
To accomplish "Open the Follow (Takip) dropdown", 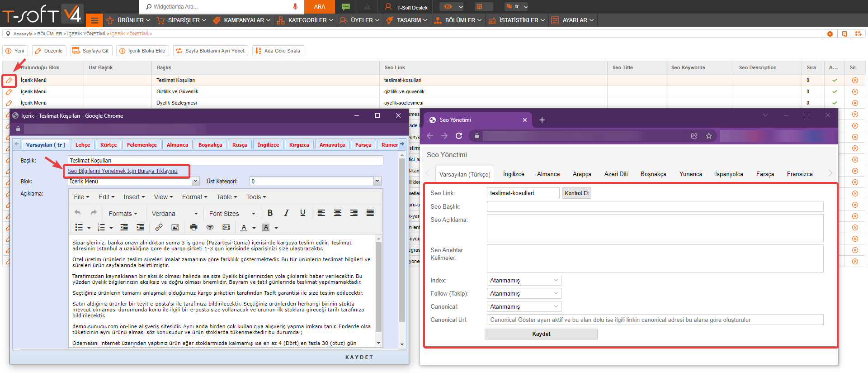I will click(x=524, y=293).
